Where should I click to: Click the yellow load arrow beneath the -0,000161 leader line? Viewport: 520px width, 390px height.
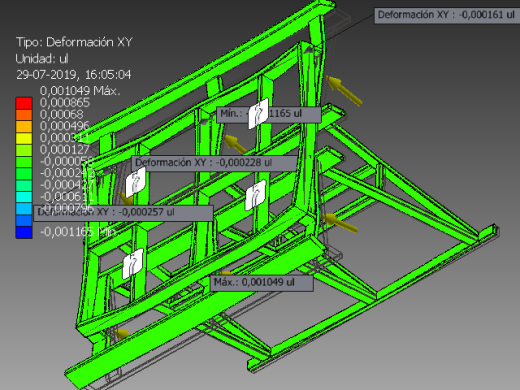coord(344,90)
